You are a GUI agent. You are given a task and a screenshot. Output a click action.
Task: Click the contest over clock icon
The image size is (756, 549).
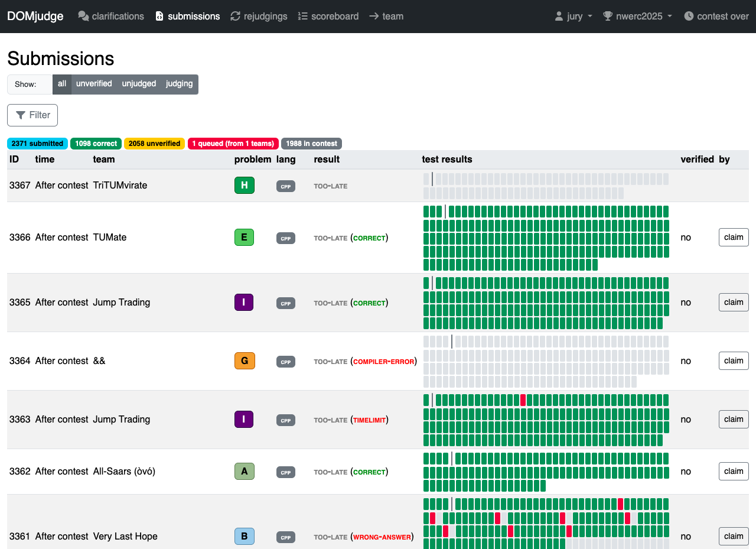point(689,17)
